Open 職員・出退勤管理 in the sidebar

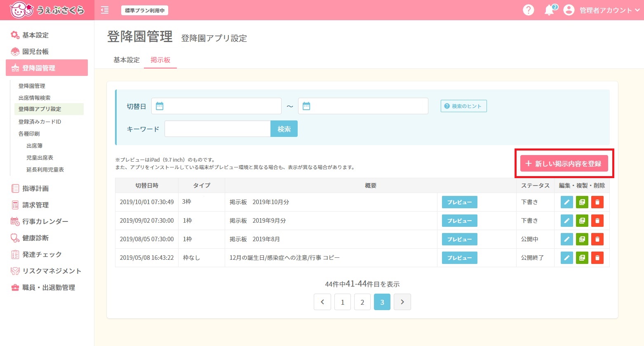43,287
